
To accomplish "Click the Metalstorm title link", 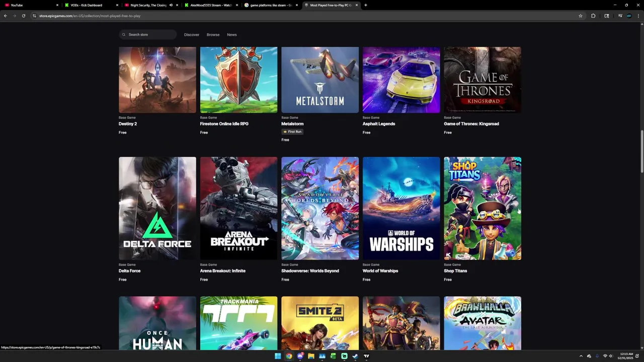I will 292,124.
